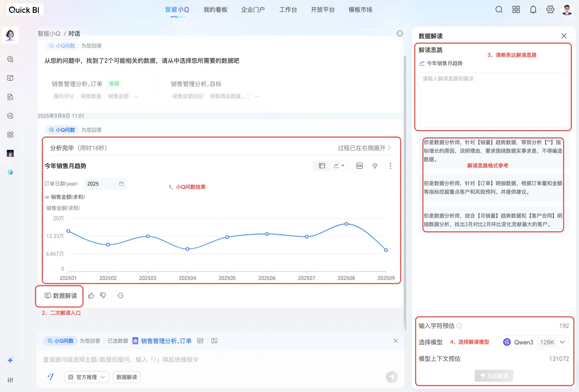Open 企业门户 in top navigation
The height and width of the screenshot is (392, 579).
[x=253, y=10]
